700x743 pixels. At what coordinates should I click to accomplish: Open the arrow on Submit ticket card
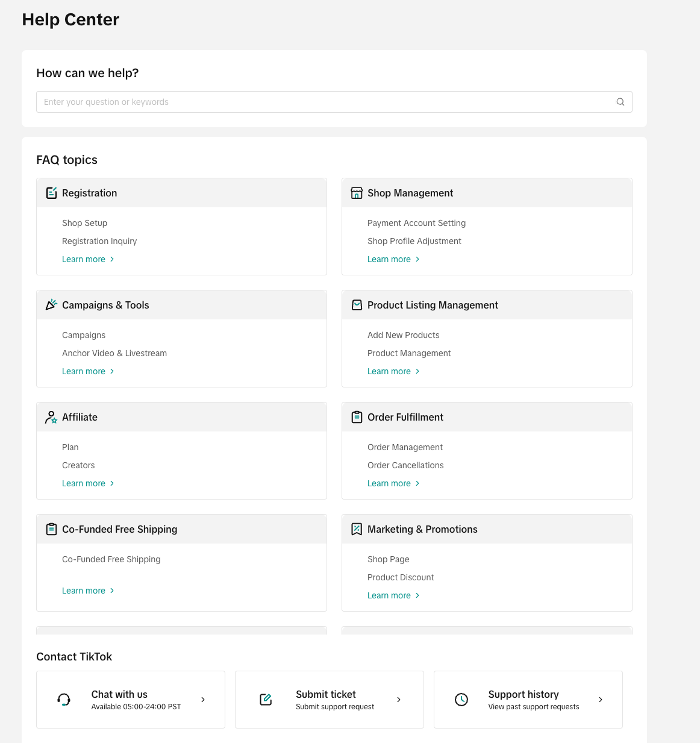(x=399, y=700)
